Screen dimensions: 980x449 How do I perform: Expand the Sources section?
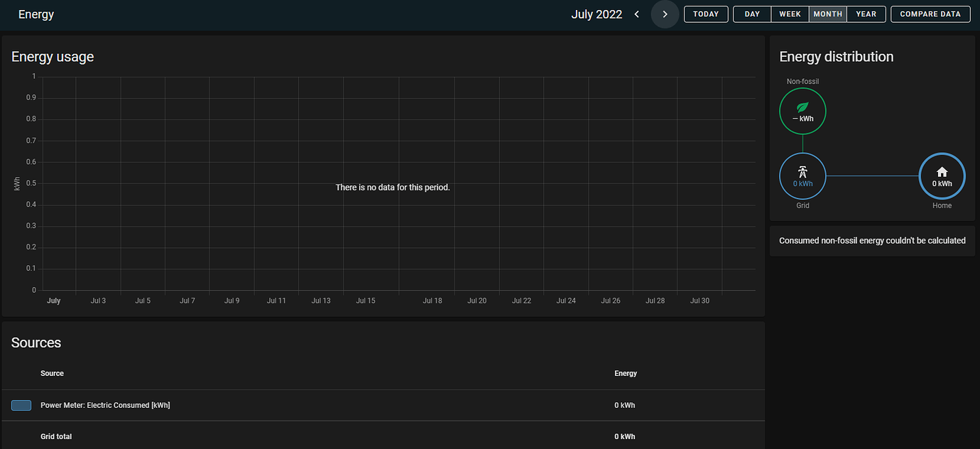click(x=36, y=342)
